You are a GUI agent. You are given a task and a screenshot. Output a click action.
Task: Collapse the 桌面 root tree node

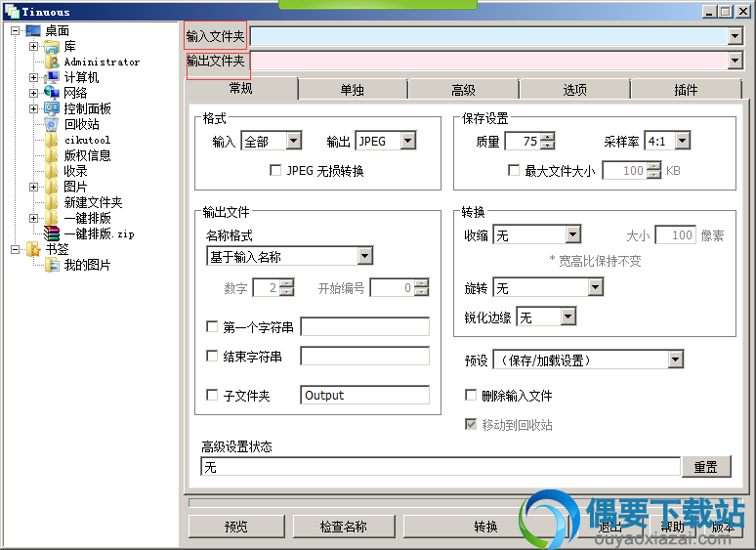point(15,31)
